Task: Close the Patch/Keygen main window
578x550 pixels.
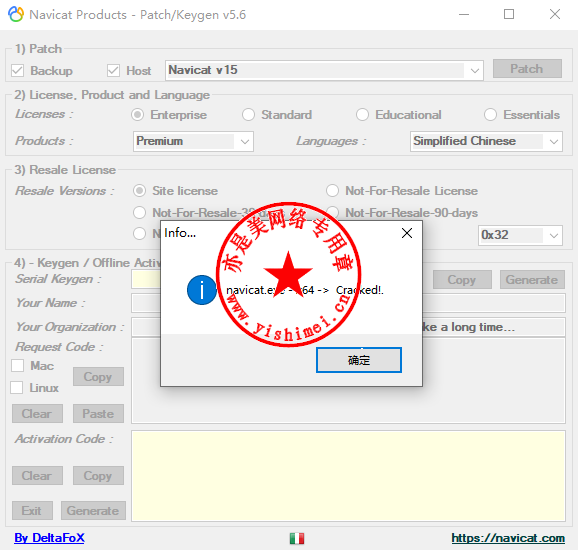Action: point(554,14)
